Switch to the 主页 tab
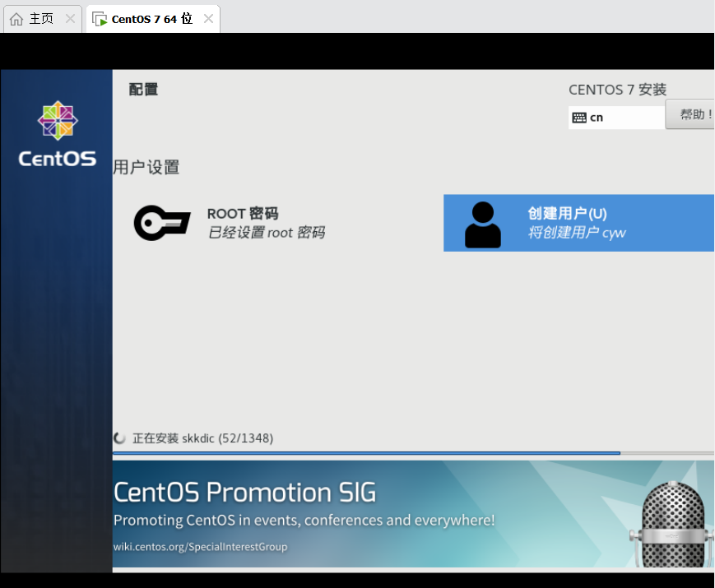This screenshot has width=715, height=588. coord(43,19)
